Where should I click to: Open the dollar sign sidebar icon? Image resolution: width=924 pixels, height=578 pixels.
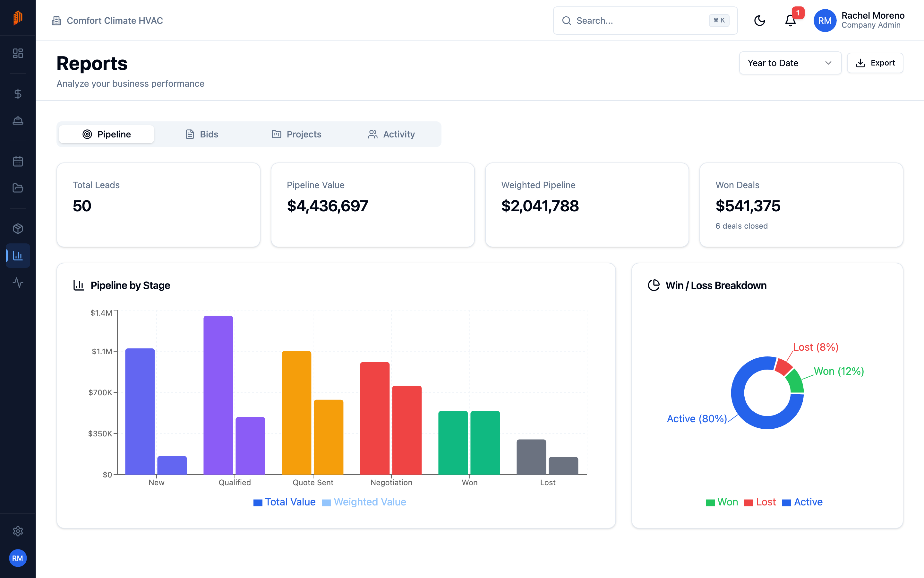(18, 94)
